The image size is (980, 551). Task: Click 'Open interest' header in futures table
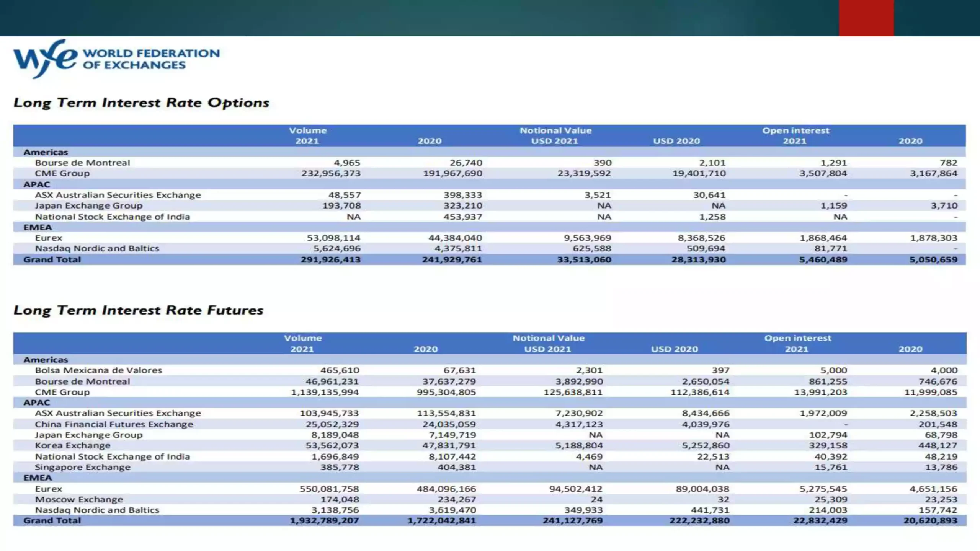798,338
